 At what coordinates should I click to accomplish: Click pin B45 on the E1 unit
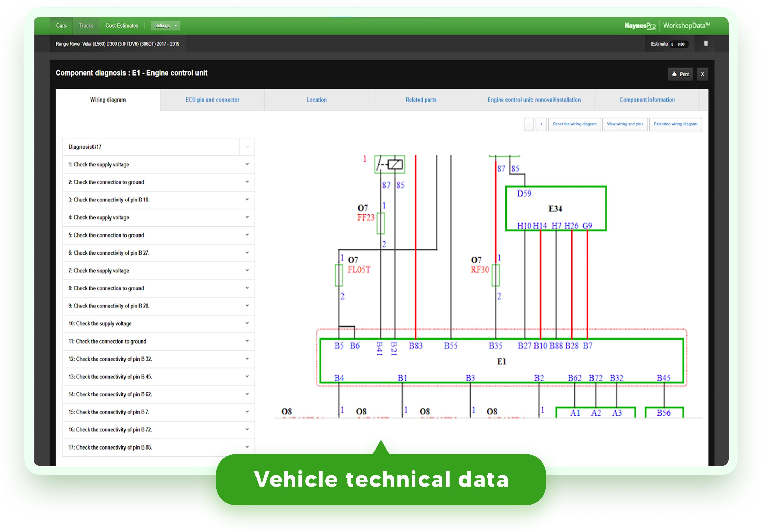coord(664,378)
